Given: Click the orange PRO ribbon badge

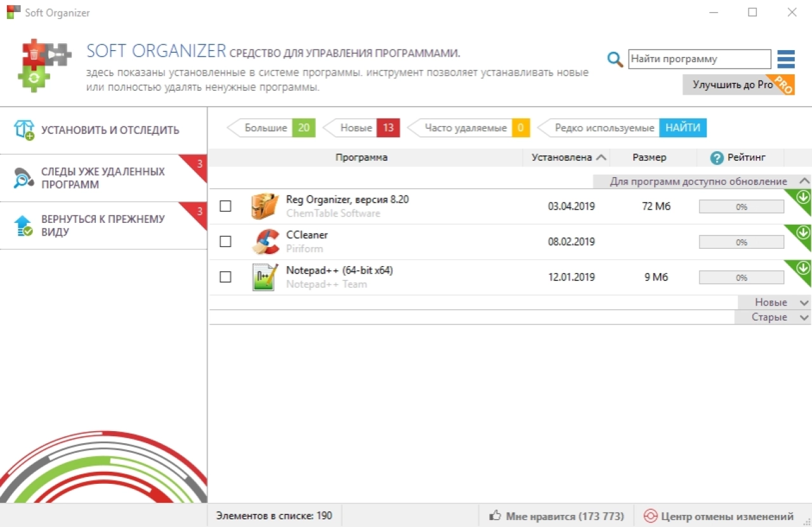Looking at the screenshot, I should 784,84.
